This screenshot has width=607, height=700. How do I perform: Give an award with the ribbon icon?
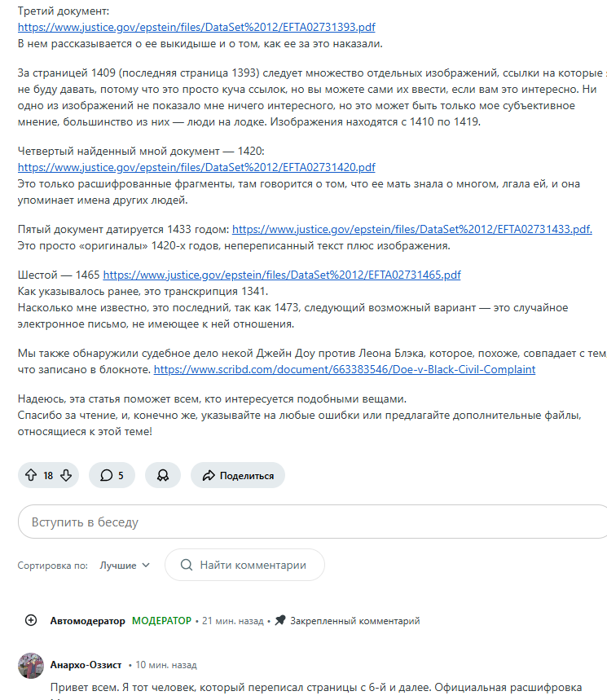[162, 475]
